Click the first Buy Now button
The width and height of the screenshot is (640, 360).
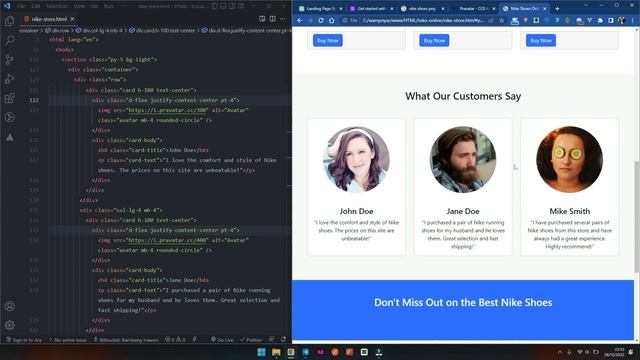click(x=328, y=40)
